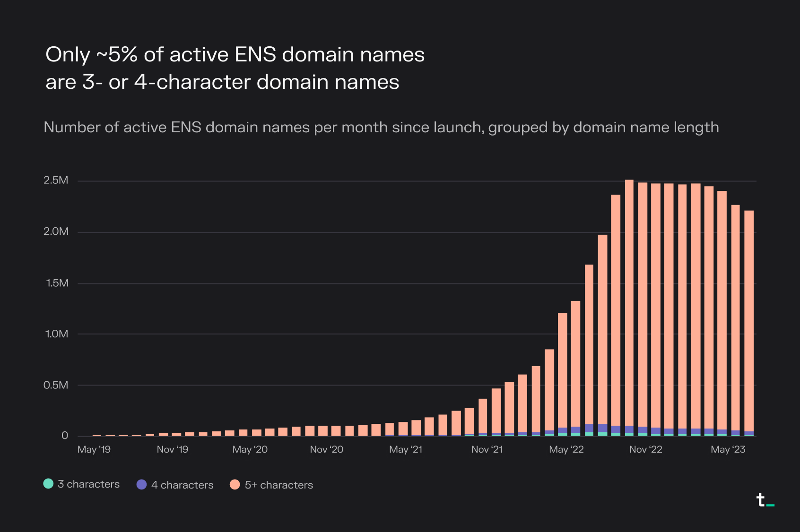Image resolution: width=800 pixels, height=532 pixels.
Task: Click the subtitle "Number of active ENS domain names"
Action: (x=381, y=128)
